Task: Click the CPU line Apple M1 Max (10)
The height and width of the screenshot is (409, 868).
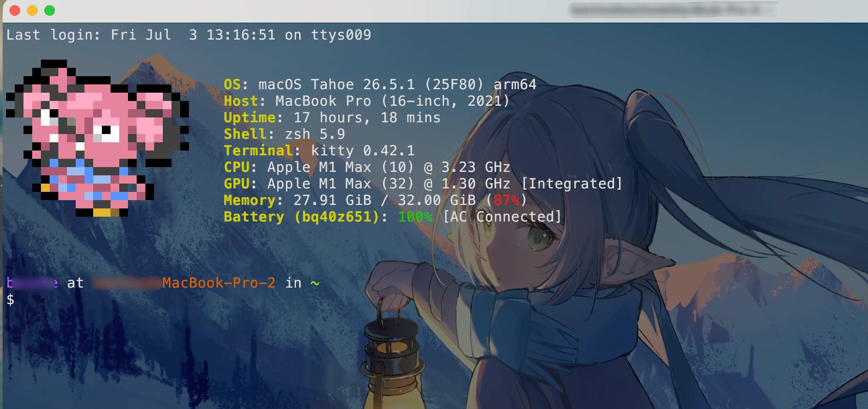Action: [367, 167]
